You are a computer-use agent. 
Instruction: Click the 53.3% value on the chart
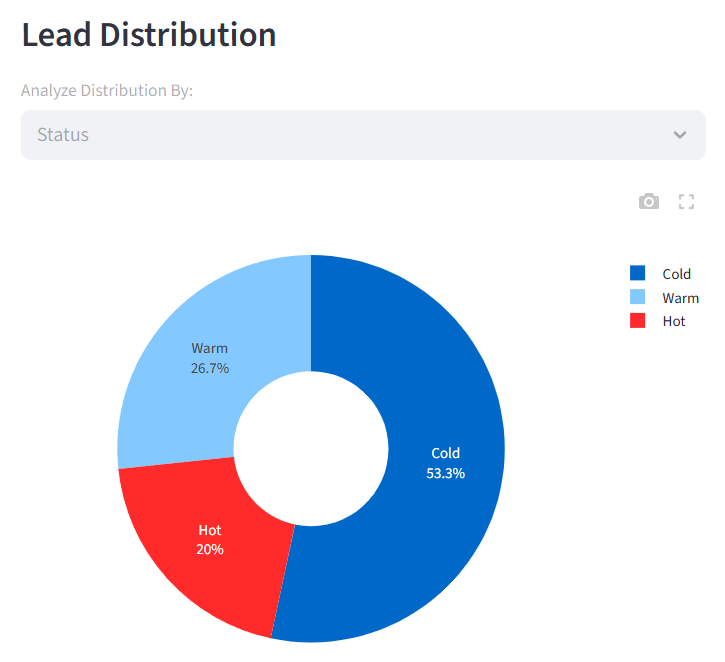coord(446,473)
